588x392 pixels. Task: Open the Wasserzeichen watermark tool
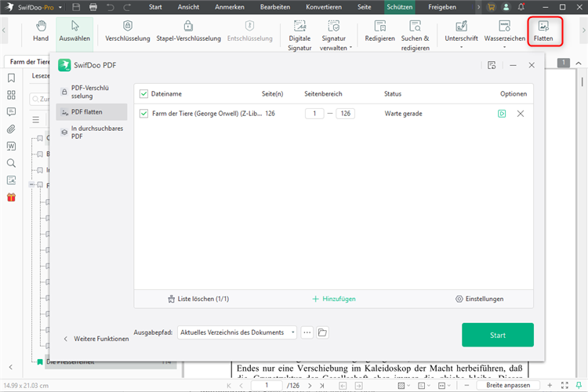504,32
